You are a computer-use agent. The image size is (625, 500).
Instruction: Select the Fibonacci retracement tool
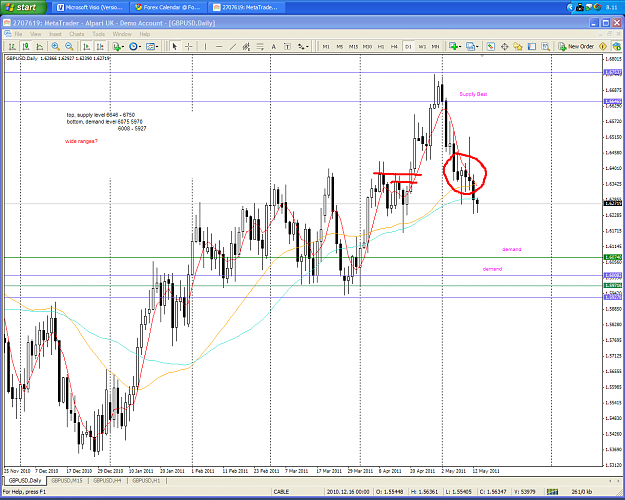260,47
